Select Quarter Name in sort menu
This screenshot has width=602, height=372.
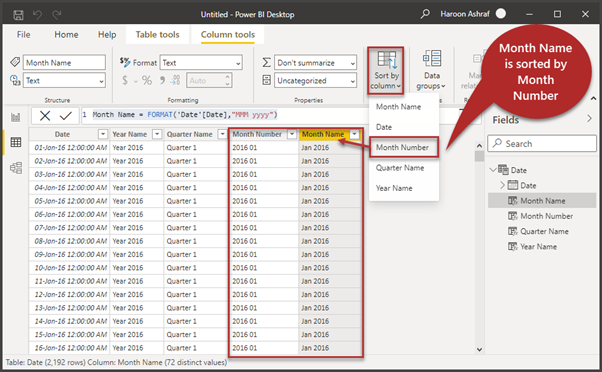(400, 168)
